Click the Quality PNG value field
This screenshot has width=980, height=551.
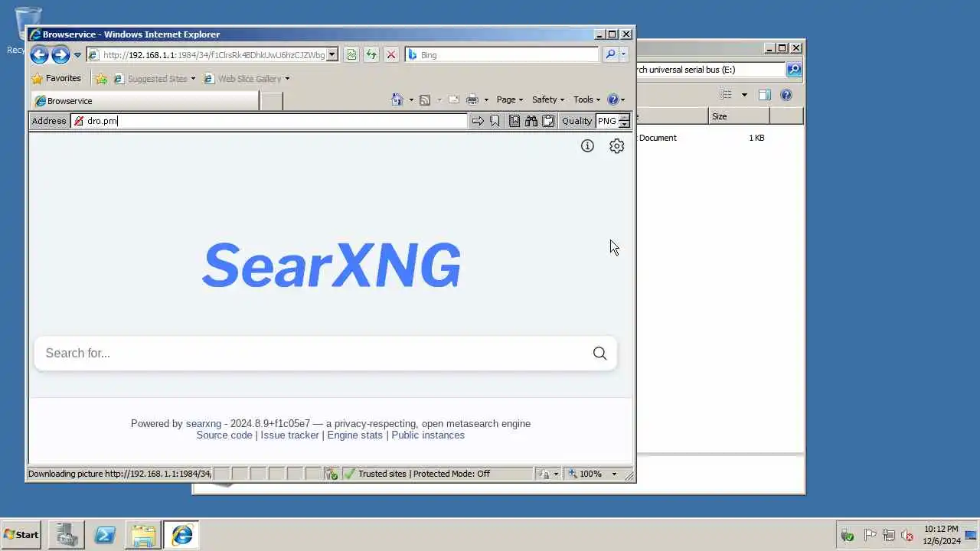click(606, 121)
